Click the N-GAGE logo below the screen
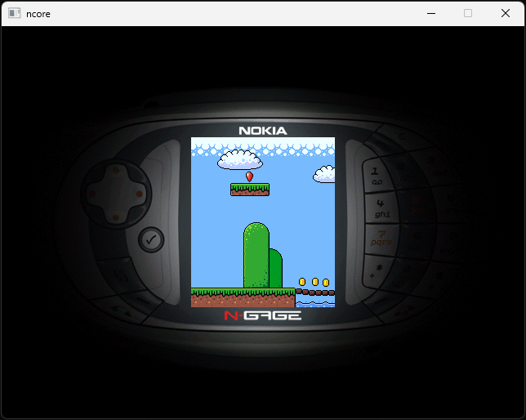This screenshot has height=420, width=526. point(262,315)
